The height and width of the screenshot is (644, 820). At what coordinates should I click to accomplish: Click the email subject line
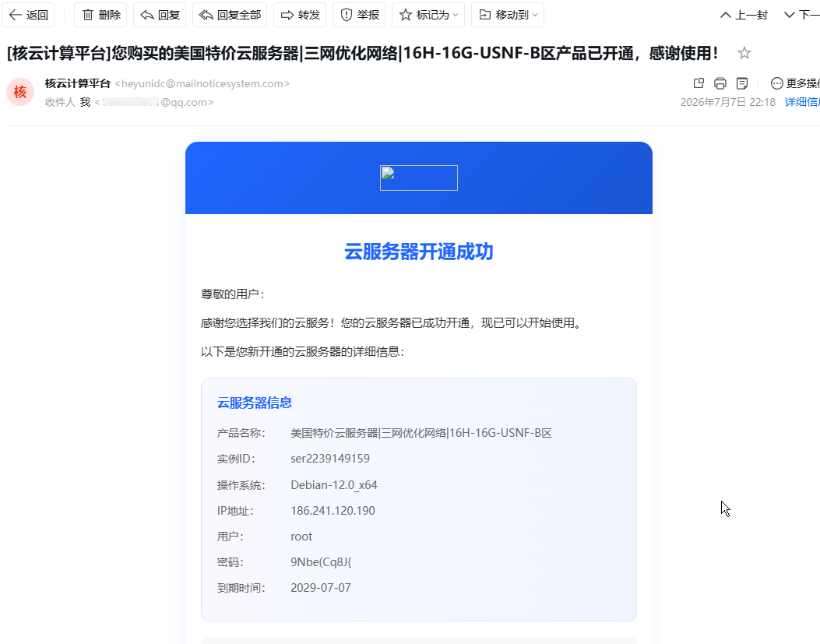click(362, 53)
